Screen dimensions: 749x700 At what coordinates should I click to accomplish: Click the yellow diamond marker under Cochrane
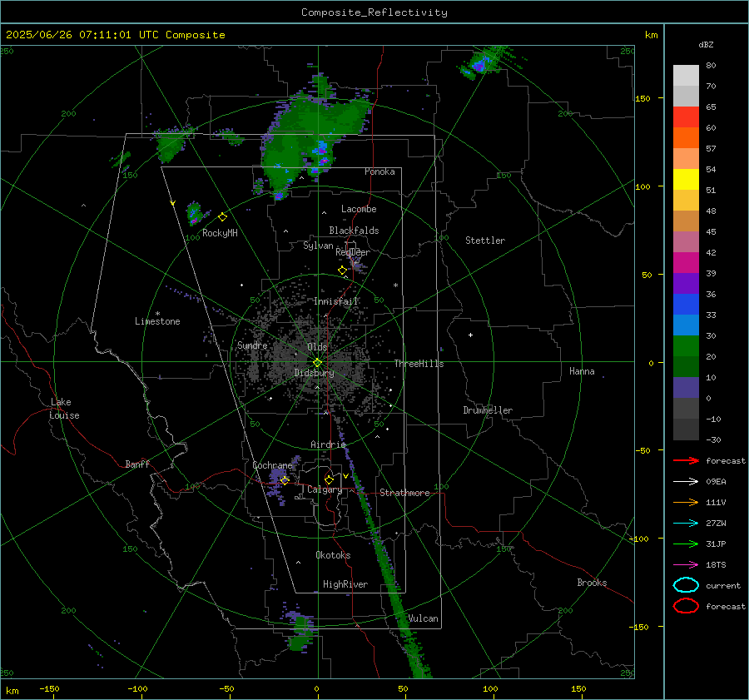click(285, 480)
